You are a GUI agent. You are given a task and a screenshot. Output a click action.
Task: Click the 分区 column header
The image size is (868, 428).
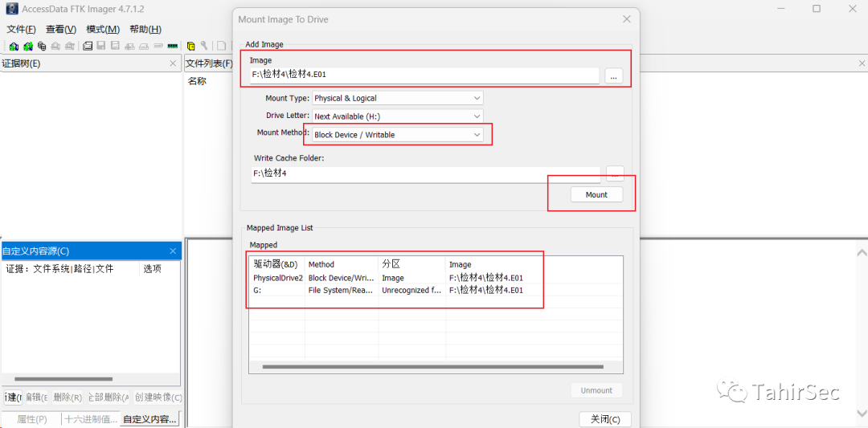pyautogui.click(x=411, y=264)
